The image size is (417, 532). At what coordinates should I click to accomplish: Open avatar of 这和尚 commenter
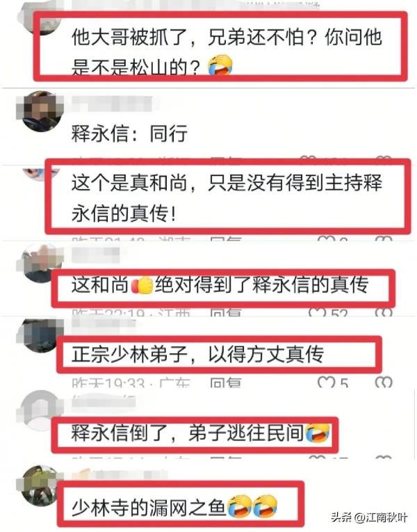(40, 263)
